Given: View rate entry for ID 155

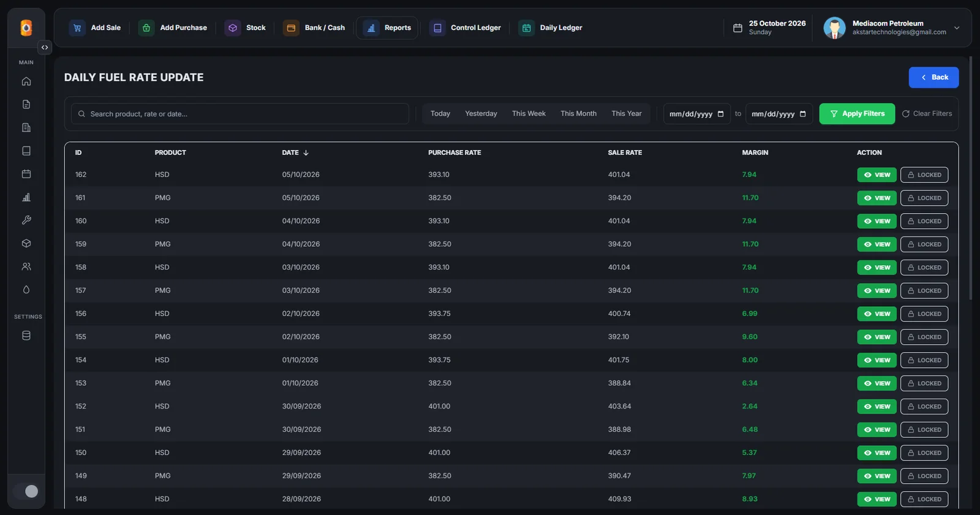Looking at the screenshot, I should pyautogui.click(x=877, y=337).
